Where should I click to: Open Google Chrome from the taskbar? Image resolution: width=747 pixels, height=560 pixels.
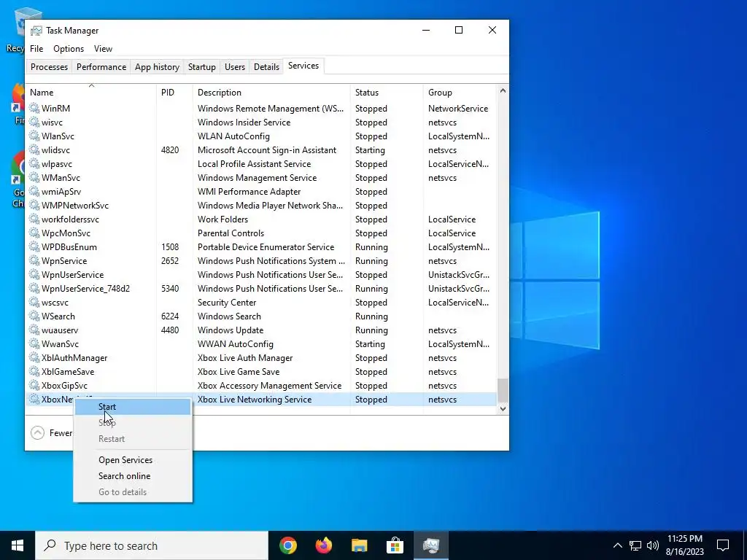pyautogui.click(x=287, y=545)
